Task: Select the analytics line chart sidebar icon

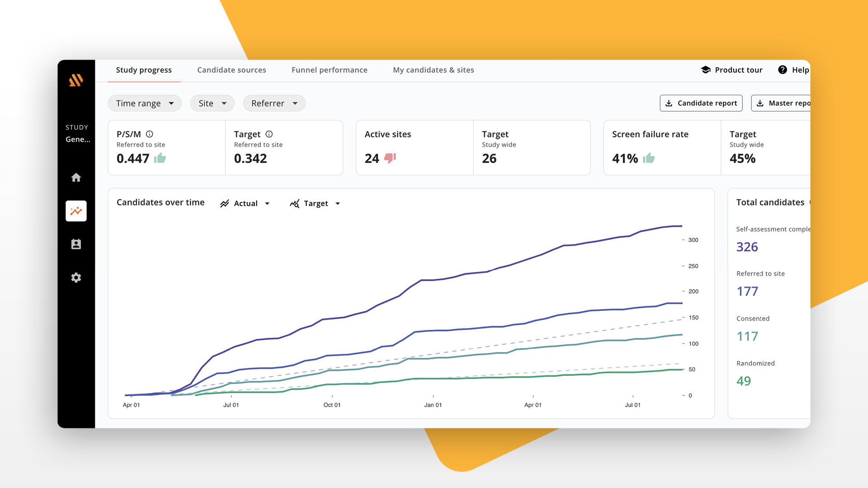Action: pyautogui.click(x=76, y=211)
